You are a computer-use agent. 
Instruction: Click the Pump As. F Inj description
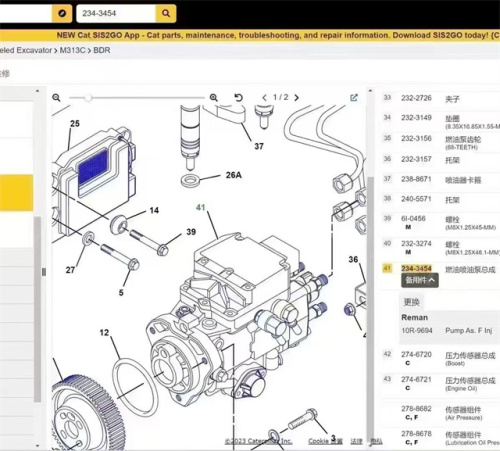pos(469,331)
